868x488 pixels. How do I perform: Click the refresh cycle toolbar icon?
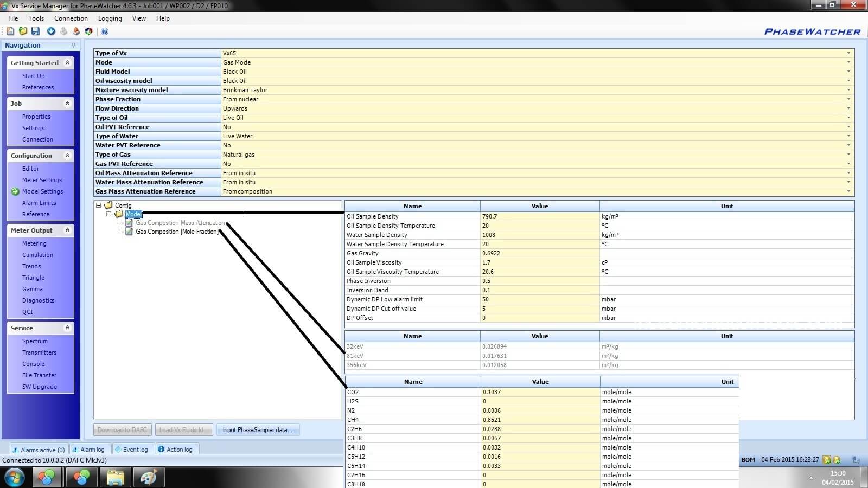(88, 31)
